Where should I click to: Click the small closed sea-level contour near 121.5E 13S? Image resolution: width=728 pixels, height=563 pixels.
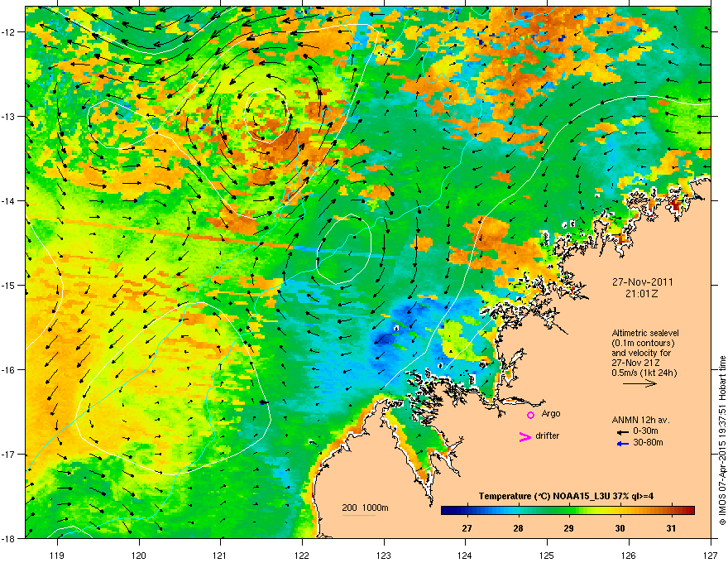pos(267,114)
